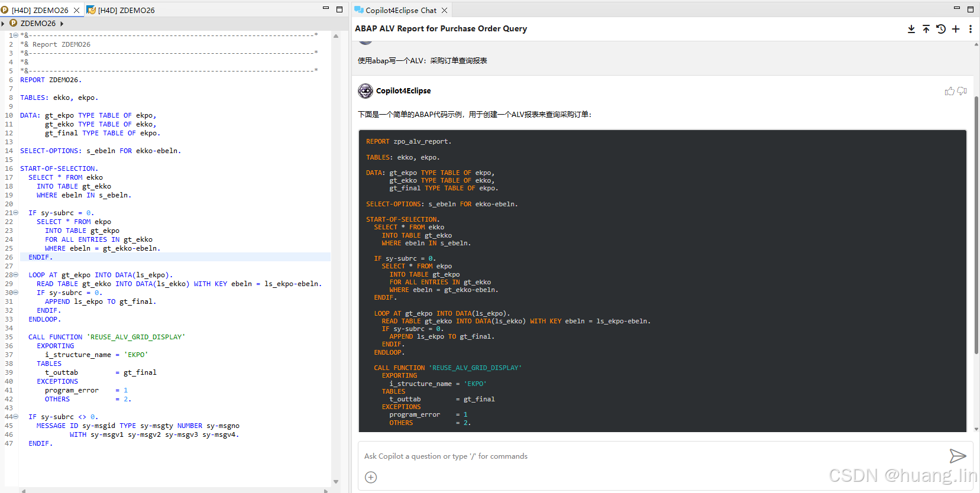The width and height of the screenshot is (980, 493).
Task: Close the first [H4D] ZDEMO26 editor tab
Action: (76, 10)
